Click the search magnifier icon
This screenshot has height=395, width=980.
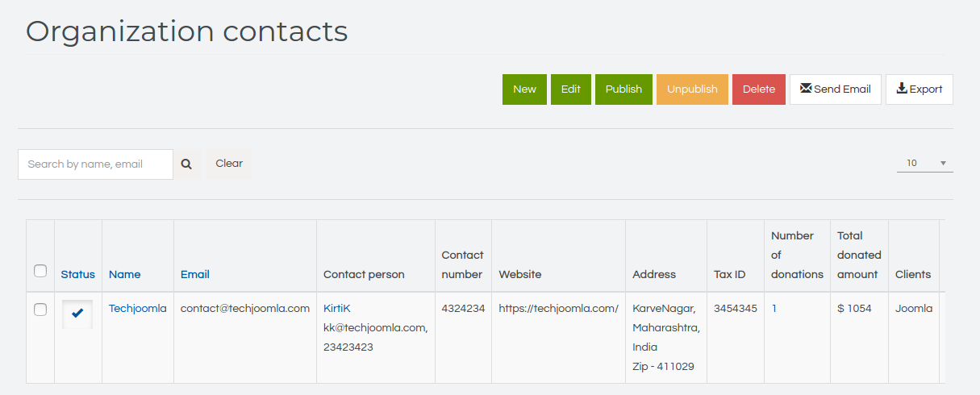coord(186,164)
